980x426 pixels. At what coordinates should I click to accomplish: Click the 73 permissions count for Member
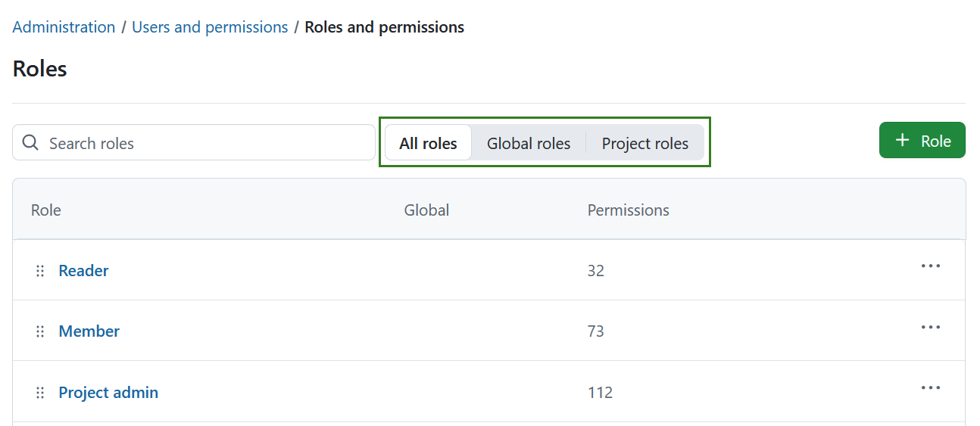click(x=596, y=331)
